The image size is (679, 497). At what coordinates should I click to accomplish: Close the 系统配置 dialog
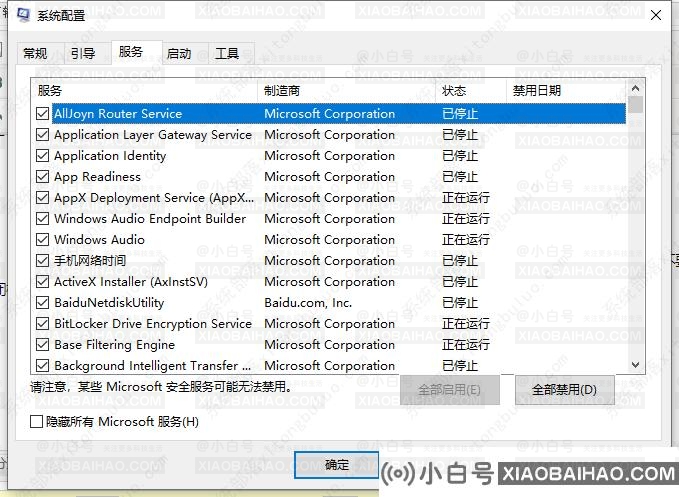point(656,15)
